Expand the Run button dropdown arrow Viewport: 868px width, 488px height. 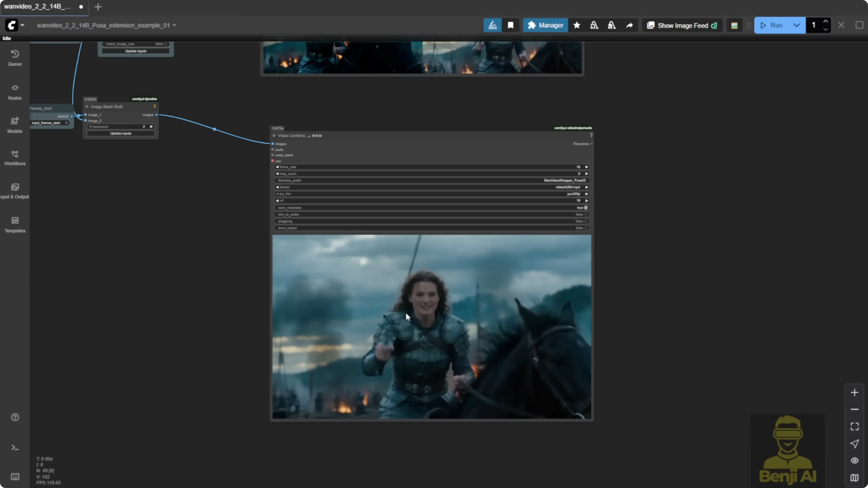(x=796, y=25)
